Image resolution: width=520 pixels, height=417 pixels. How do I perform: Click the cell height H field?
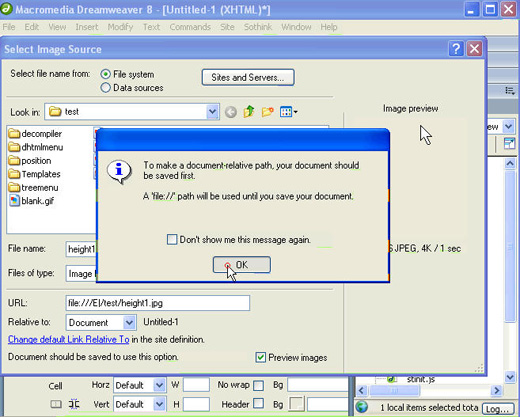[x=196, y=404]
